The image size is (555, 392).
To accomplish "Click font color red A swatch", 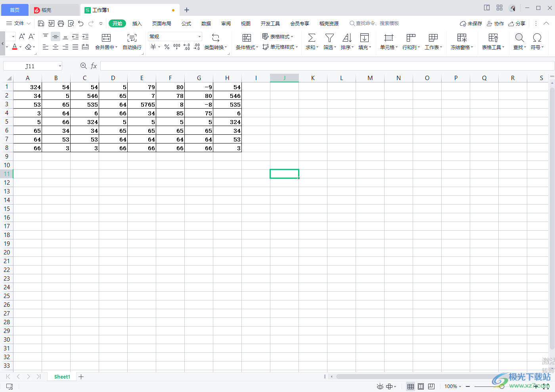I will pyautogui.click(x=15, y=47).
